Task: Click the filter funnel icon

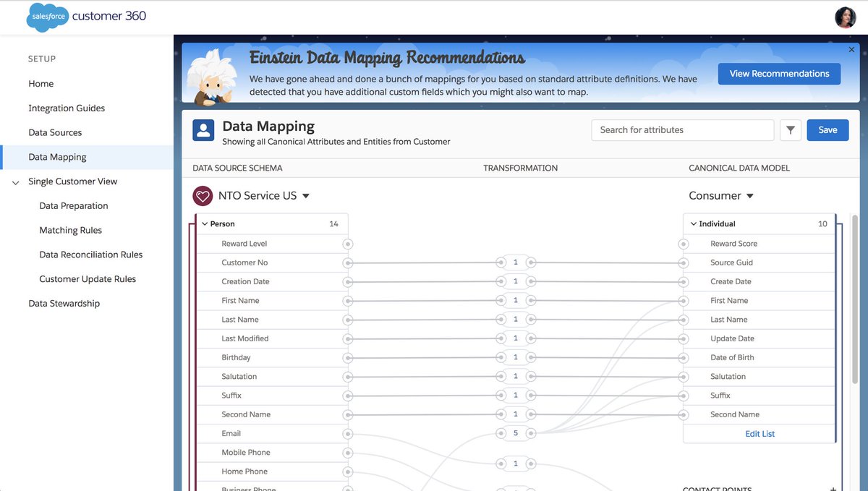Action: [791, 130]
